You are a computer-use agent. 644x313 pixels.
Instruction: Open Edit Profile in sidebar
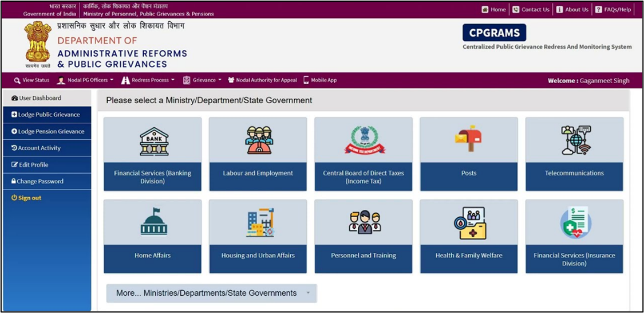click(48, 165)
